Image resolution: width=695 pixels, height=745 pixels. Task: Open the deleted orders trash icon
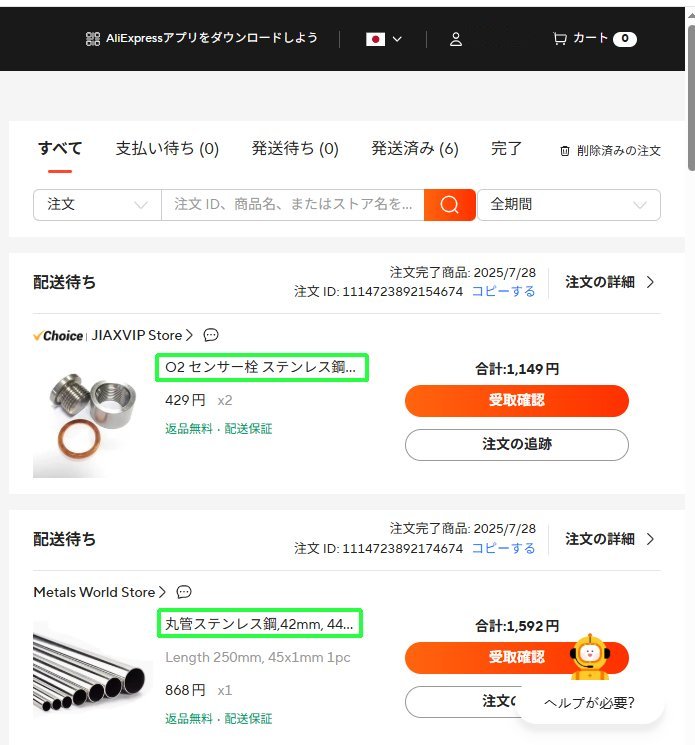click(x=564, y=151)
